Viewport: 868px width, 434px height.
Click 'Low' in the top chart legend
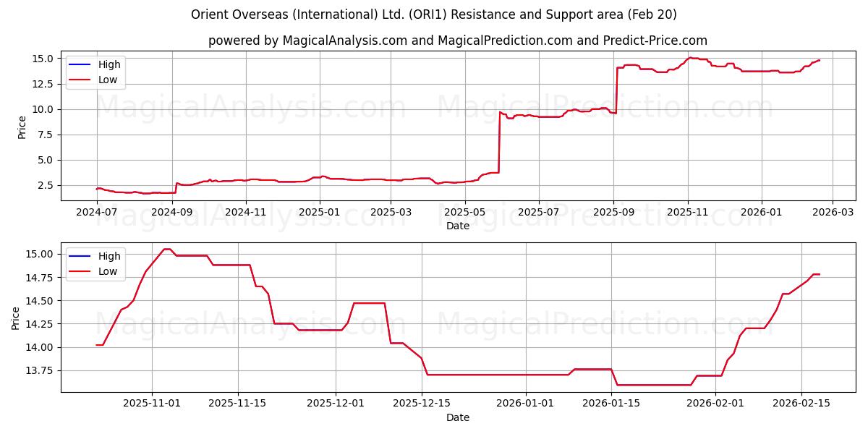(x=109, y=80)
